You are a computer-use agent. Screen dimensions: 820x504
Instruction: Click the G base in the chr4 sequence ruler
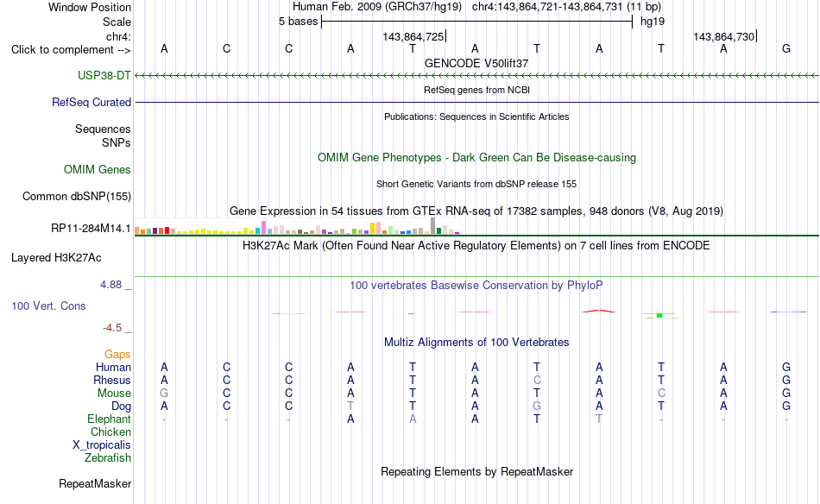coord(786,48)
